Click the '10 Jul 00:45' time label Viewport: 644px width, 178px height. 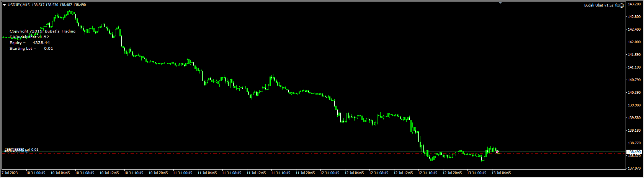pos(36,173)
